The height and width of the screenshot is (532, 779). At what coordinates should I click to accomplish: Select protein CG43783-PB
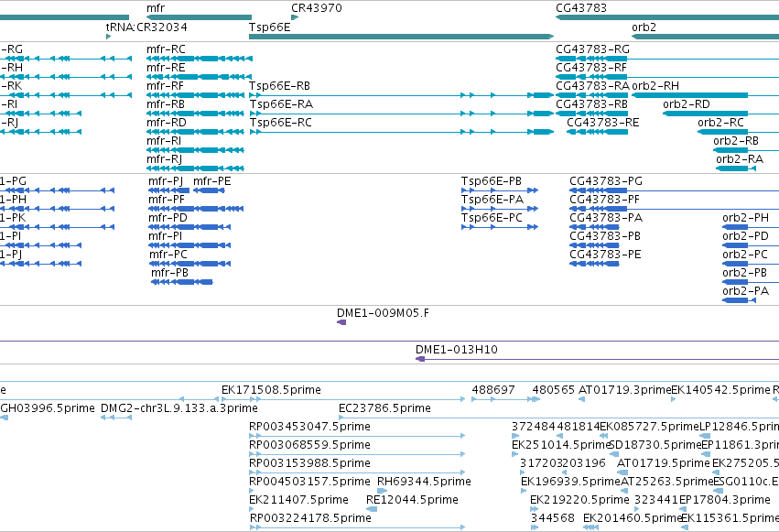tap(594, 245)
